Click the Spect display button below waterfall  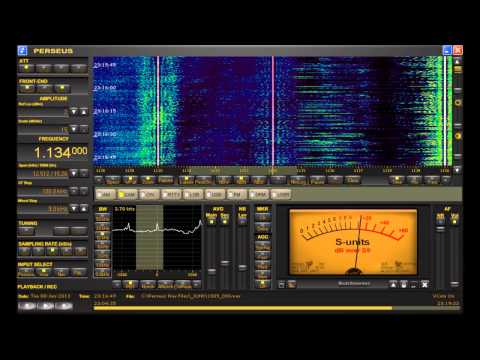(113, 180)
